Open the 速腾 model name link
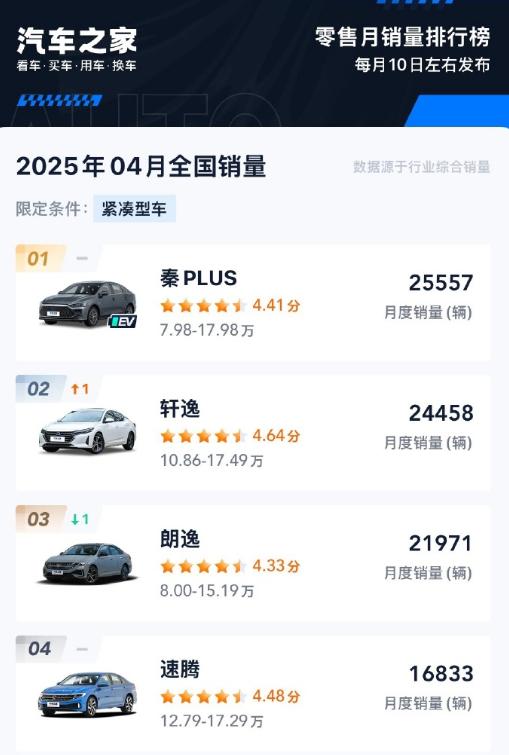 [180, 669]
